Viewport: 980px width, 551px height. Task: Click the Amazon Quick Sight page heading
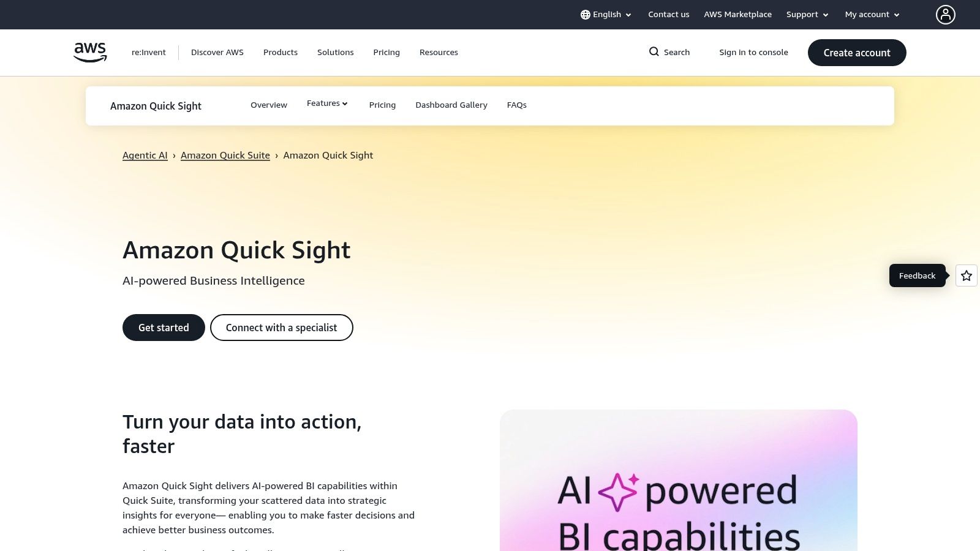[x=236, y=250]
